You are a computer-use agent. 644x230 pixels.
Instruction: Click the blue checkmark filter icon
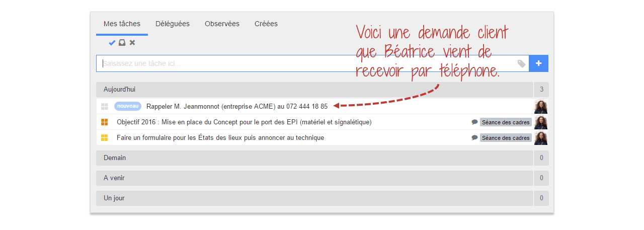[112, 43]
